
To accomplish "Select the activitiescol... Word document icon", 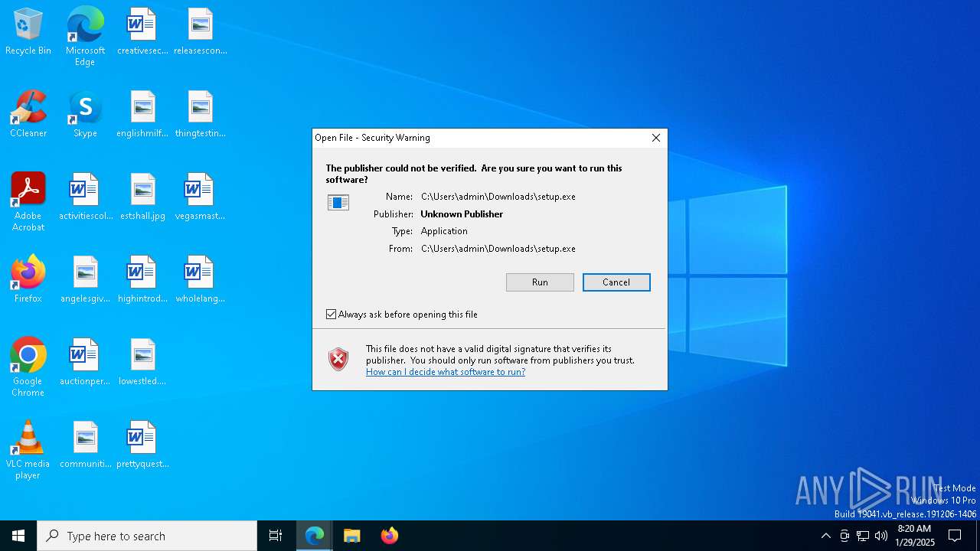I will point(85,197).
